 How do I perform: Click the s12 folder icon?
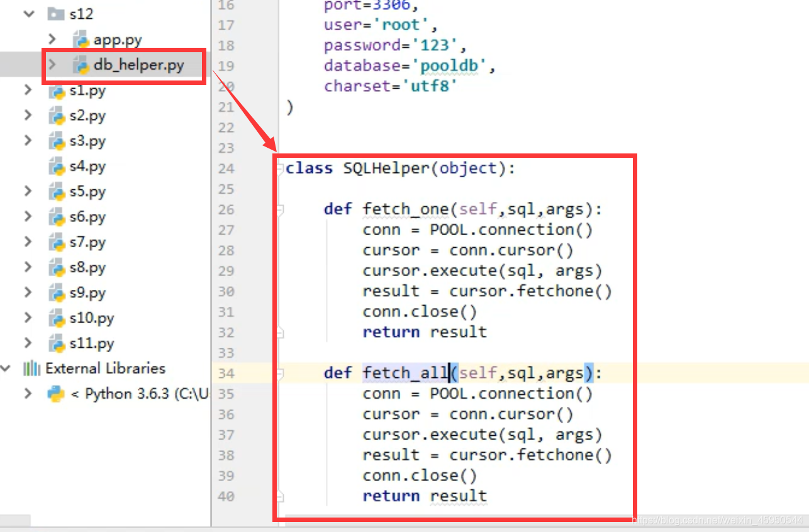(x=57, y=14)
